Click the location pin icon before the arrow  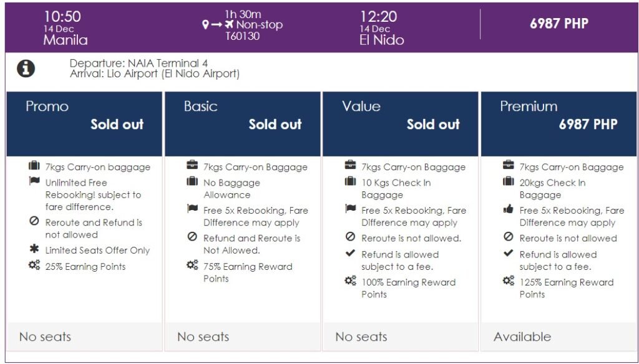[x=206, y=26]
